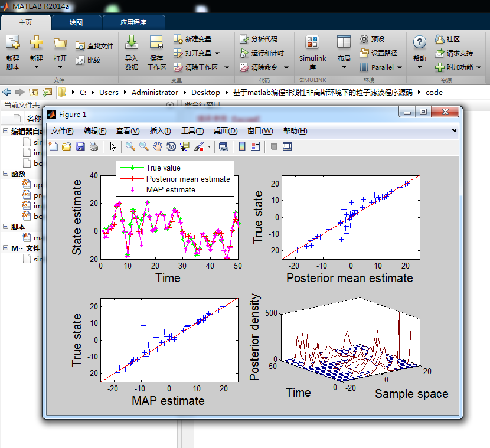Click the 分析代码 (Analyze Code) button
This screenshot has height=448, width=490.
coord(259,39)
